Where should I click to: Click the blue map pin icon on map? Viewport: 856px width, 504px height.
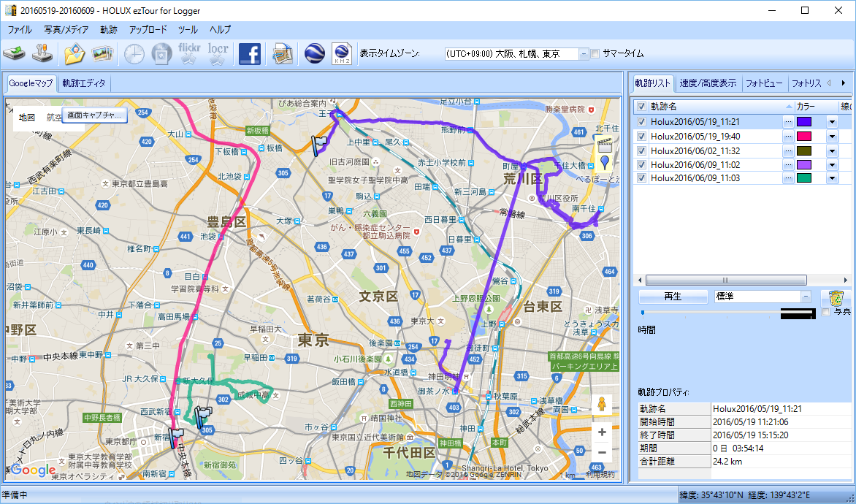(x=604, y=162)
